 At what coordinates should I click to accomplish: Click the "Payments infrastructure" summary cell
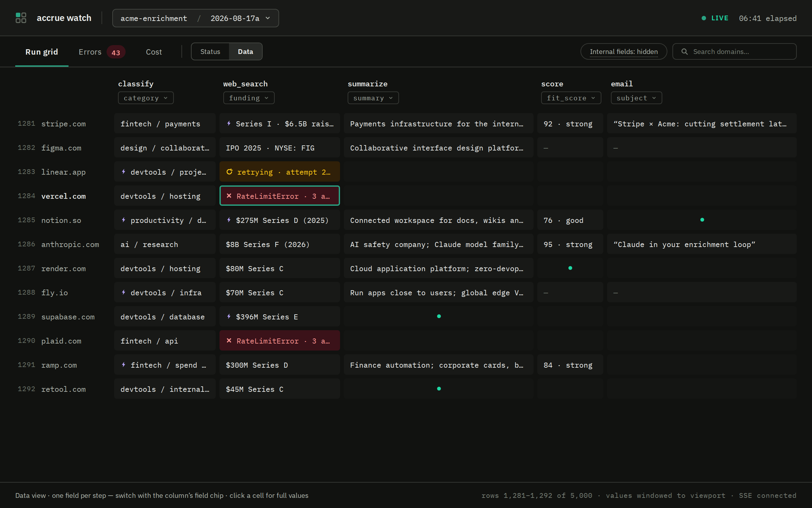click(x=439, y=123)
